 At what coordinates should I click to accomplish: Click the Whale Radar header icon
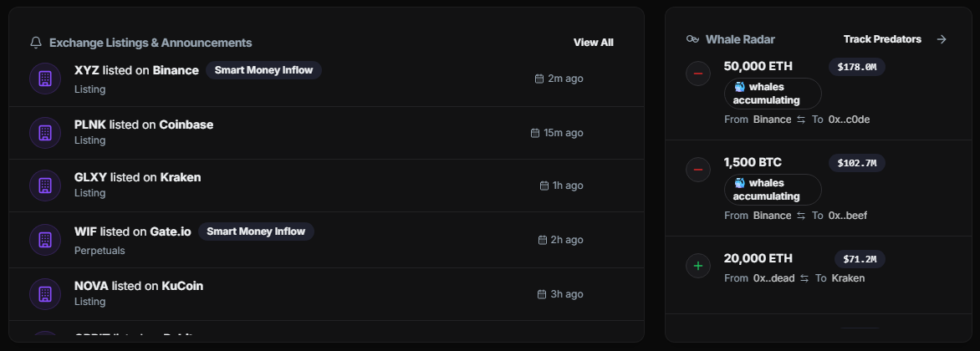click(x=692, y=39)
